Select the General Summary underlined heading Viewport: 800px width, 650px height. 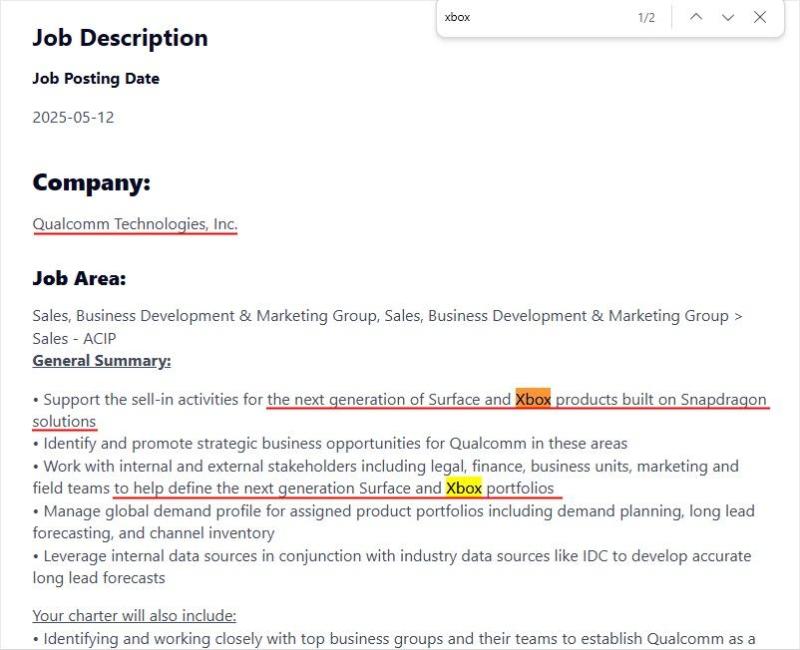[101, 360]
